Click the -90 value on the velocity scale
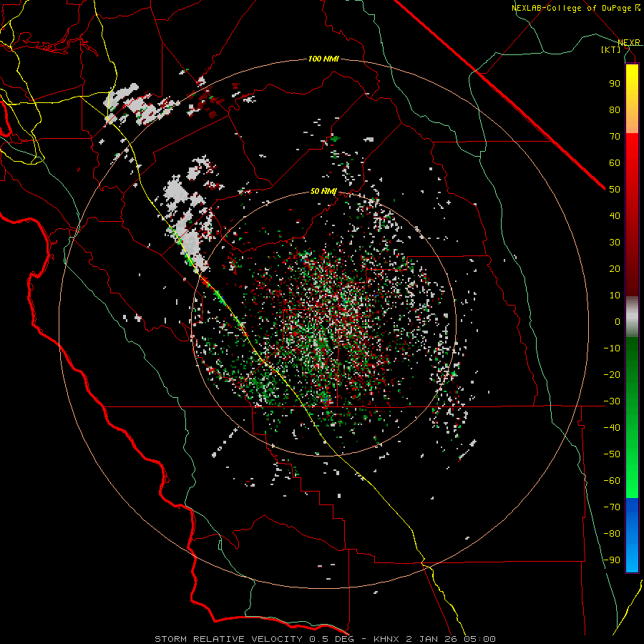 tap(612, 560)
